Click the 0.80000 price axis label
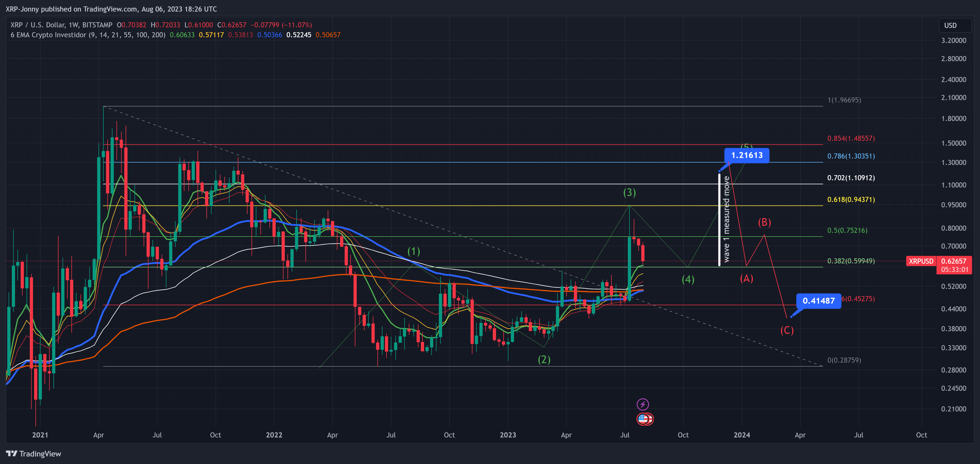Viewport: 980px width, 464px height. tap(953, 228)
